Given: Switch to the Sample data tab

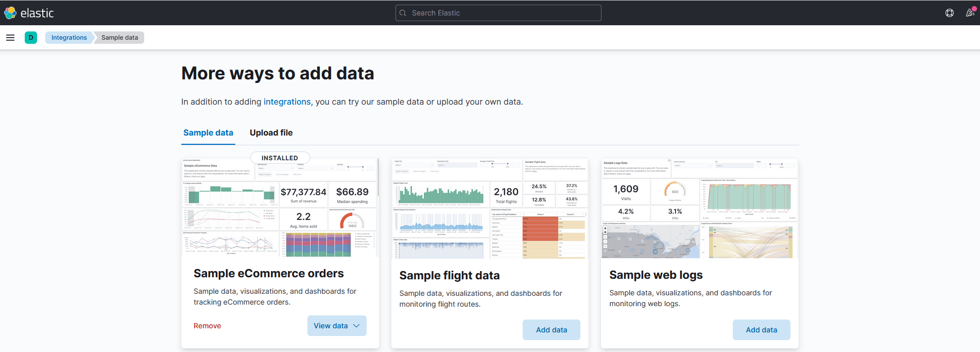Looking at the screenshot, I should pos(208,133).
